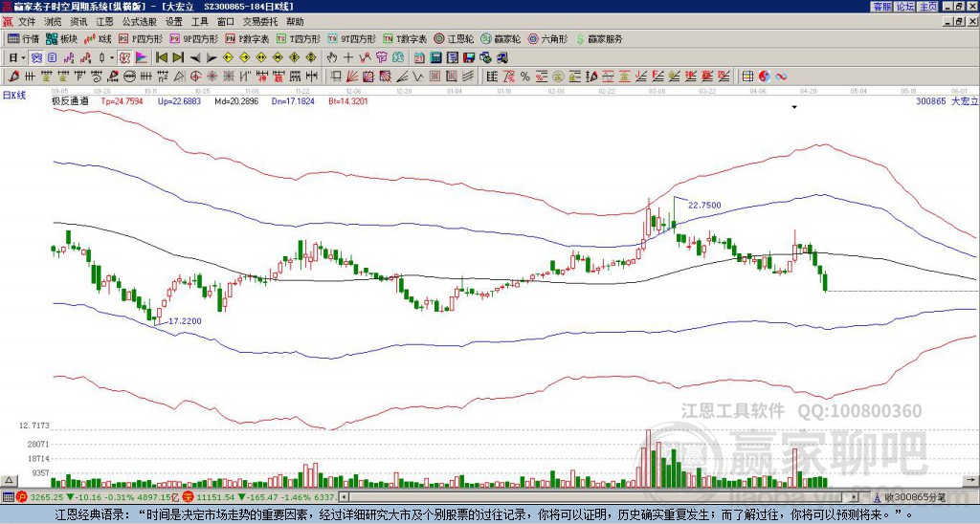Open the 帮助 menu

tap(295, 22)
